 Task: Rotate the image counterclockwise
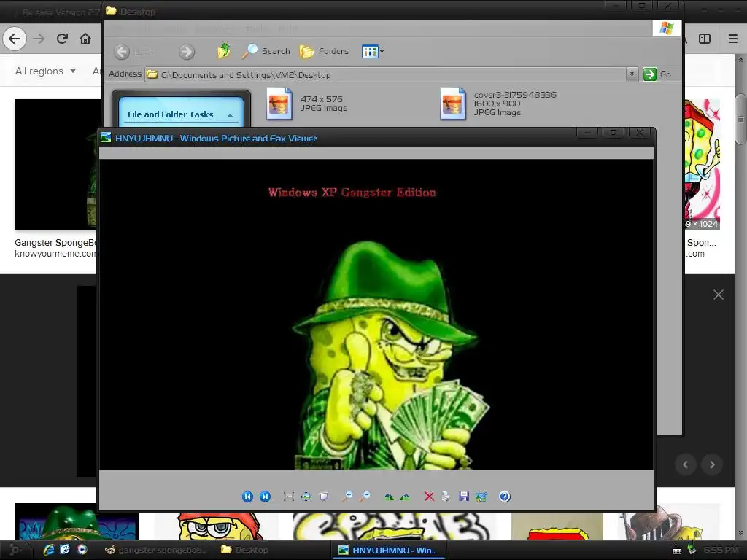point(404,497)
